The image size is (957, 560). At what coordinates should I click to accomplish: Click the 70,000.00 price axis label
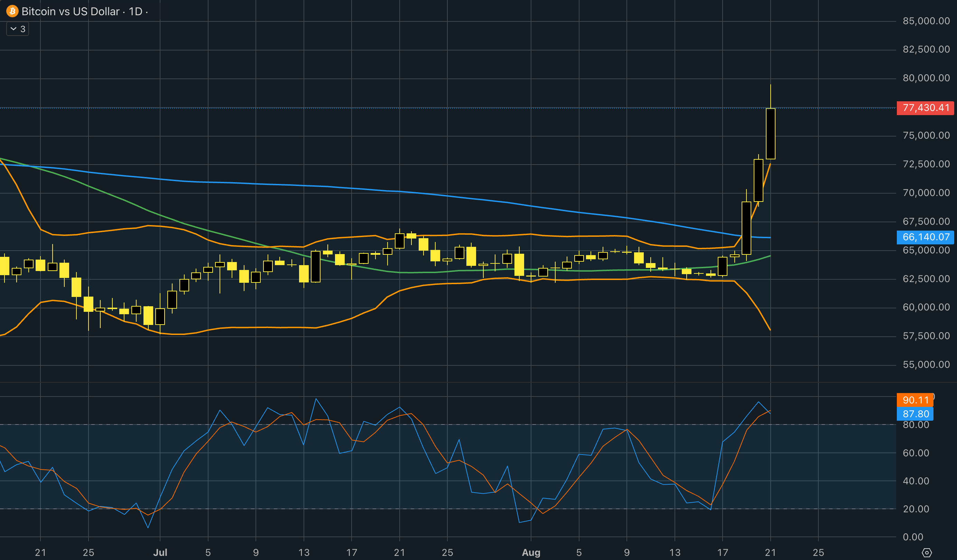[926, 193]
